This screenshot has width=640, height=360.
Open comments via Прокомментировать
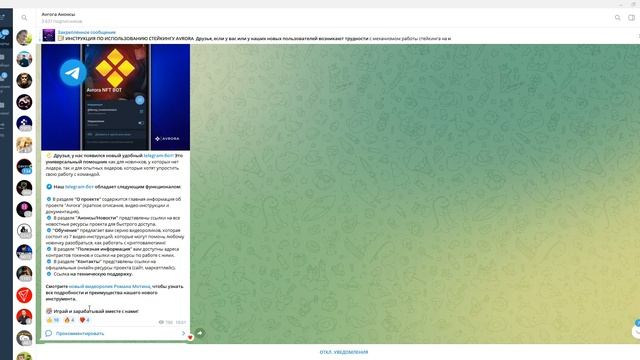80,333
